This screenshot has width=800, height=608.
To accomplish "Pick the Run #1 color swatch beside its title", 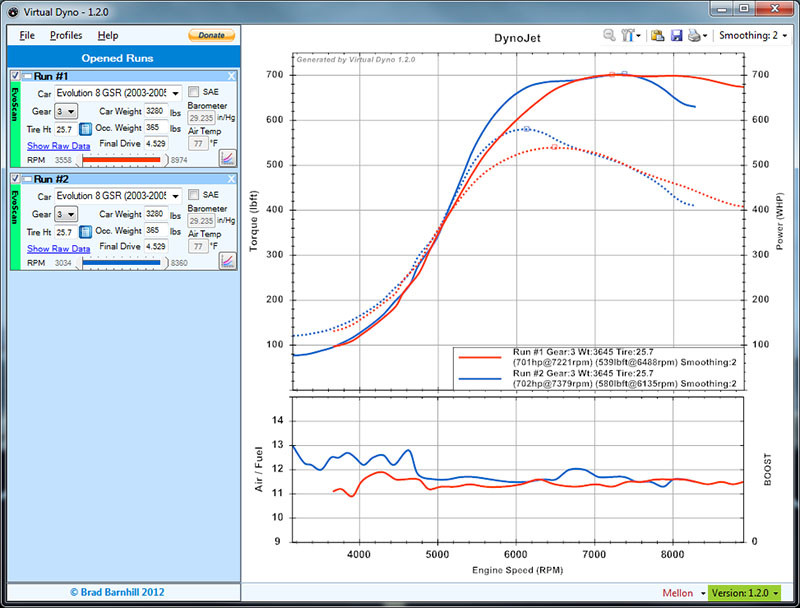I will tap(27, 76).
